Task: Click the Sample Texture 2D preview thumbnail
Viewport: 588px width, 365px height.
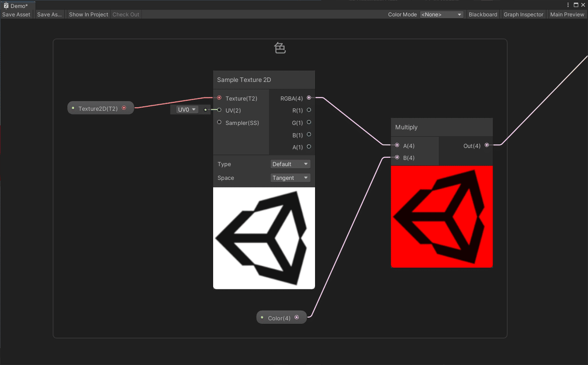Action: 264,238
